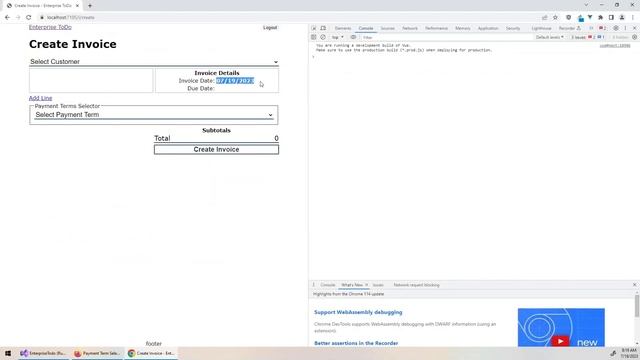Open the Recorder tab
Screen dimensions: 640x360
tap(569, 28)
